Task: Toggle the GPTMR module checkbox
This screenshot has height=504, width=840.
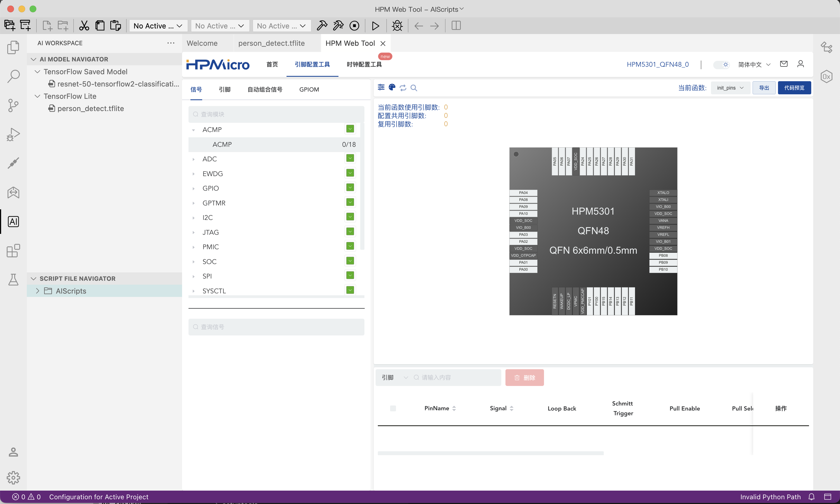Action: [350, 202]
